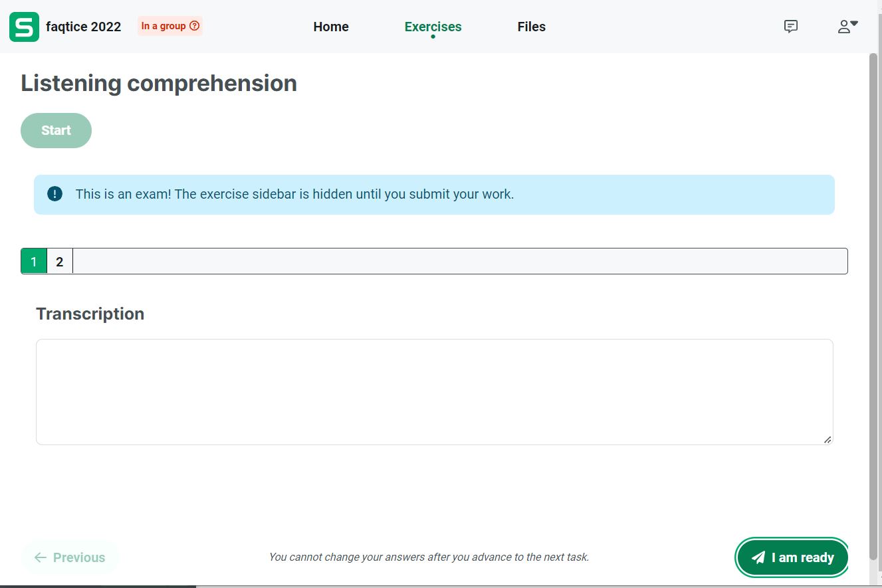Click the empty task progress bar area
Screen dimensions: 882x588
[x=459, y=261]
